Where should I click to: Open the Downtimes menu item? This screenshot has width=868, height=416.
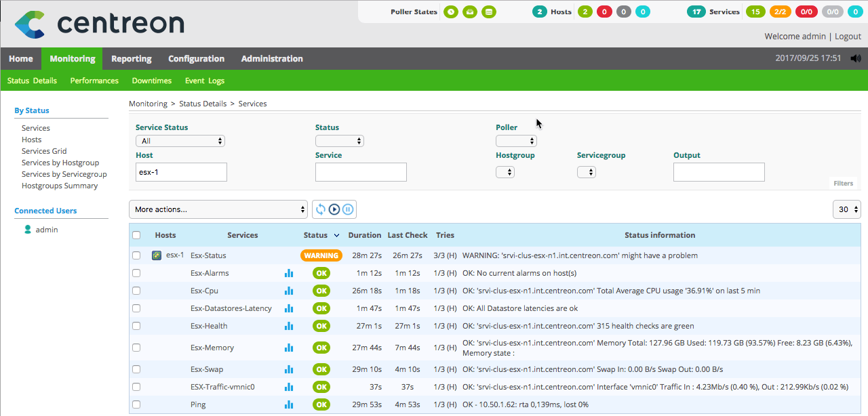coord(151,81)
